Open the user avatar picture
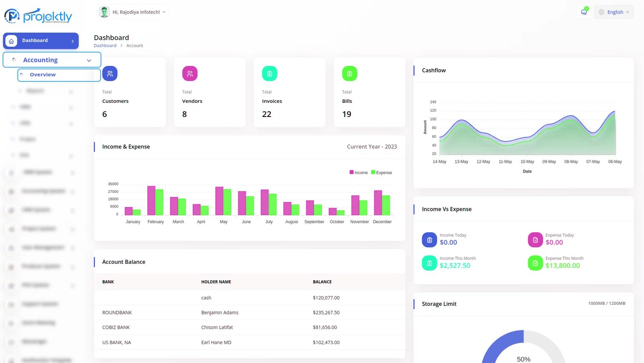The width and height of the screenshot is (644, 363). [104, 12]
